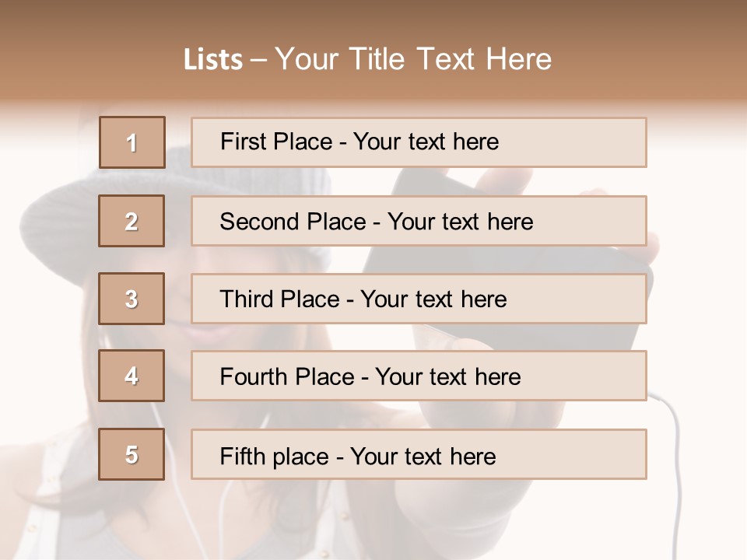This screenshot has width=747, height=560.
Task: Select the Third Place text bar
Action: point(419,299)
